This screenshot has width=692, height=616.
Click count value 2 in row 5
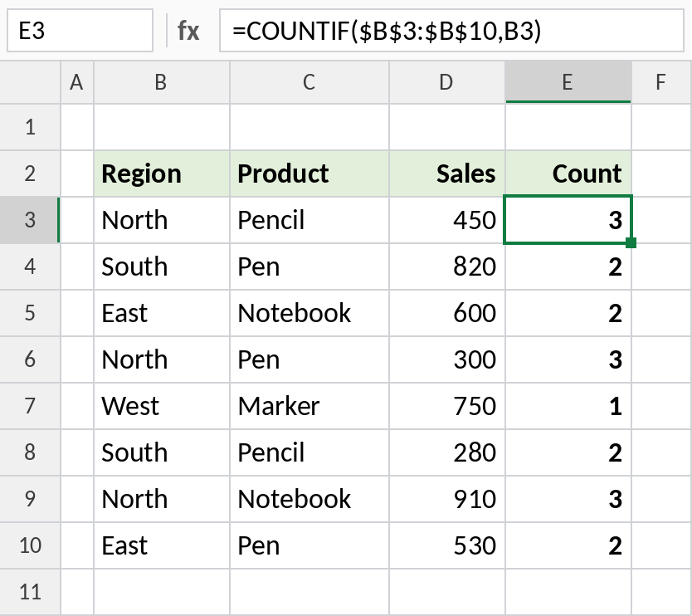[x=568, y=313]
